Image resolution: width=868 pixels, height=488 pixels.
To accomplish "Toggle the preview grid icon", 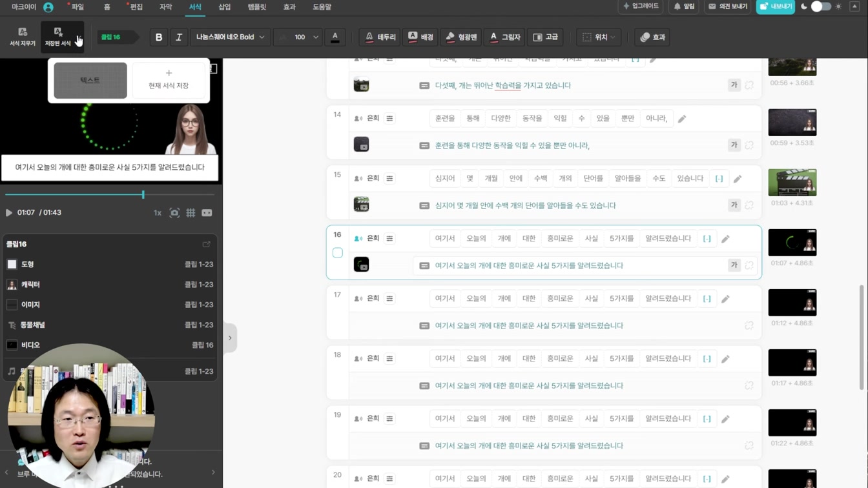I will 191,212.
